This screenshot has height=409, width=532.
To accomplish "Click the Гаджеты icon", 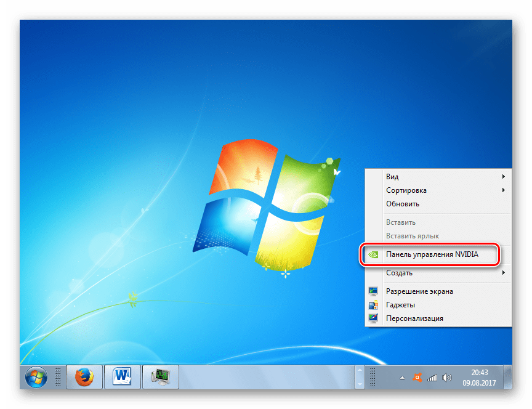I will pyautogui.click(x=373, y=305).
